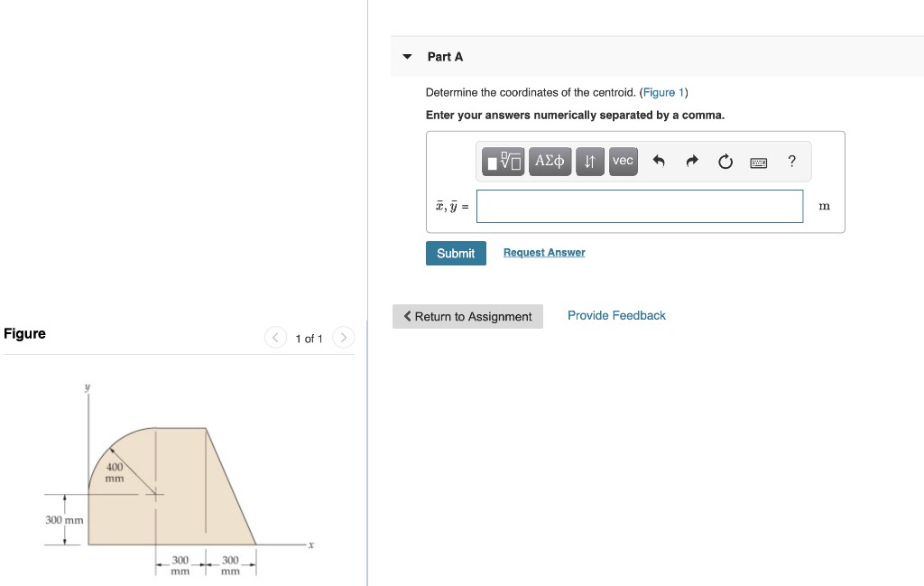The height and width of the screenshot is (586, 924).
Task: Click the Figure heading label
Action: tap(25, 333)
